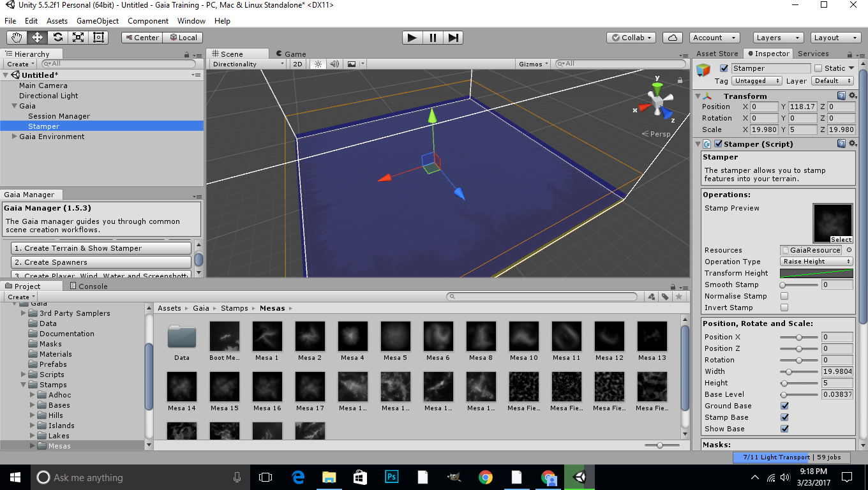
Task: Select the Move tool
Action: click(x=37, y=38)
